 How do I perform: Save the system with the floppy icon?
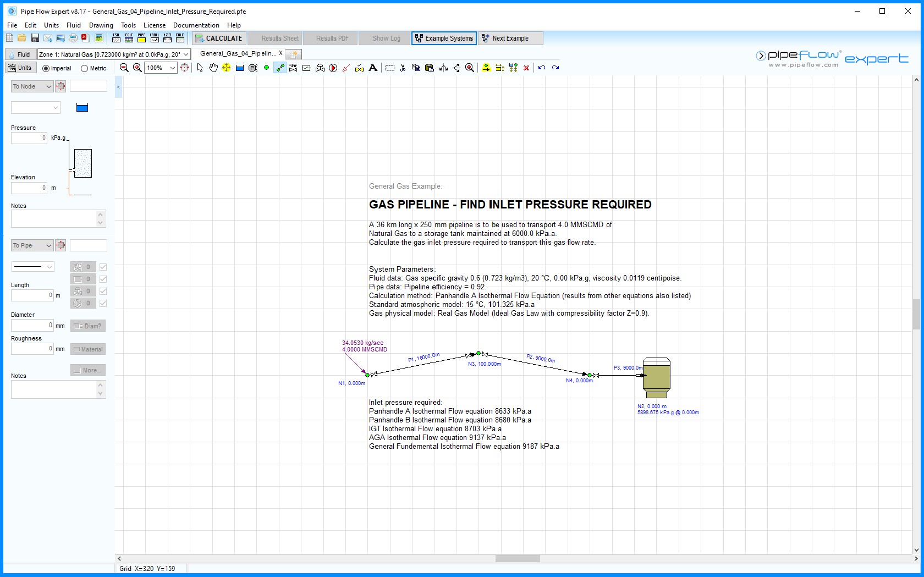(35, 38)
